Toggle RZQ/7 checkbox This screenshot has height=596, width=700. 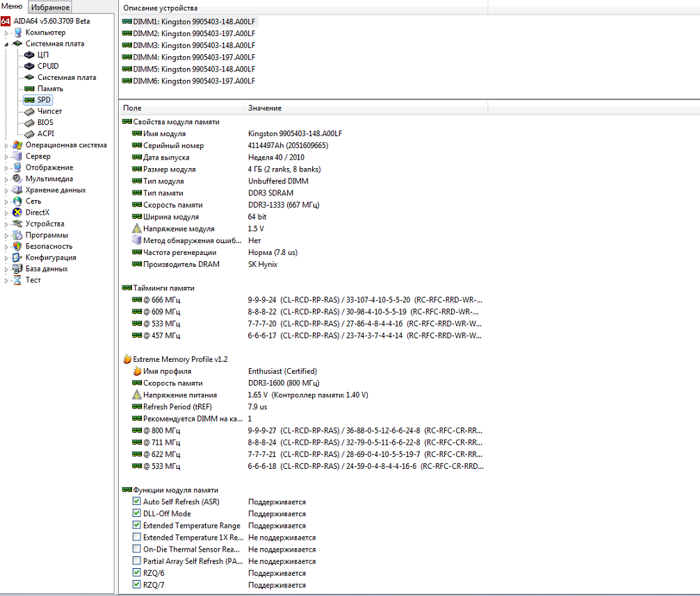tap(137, 584)
